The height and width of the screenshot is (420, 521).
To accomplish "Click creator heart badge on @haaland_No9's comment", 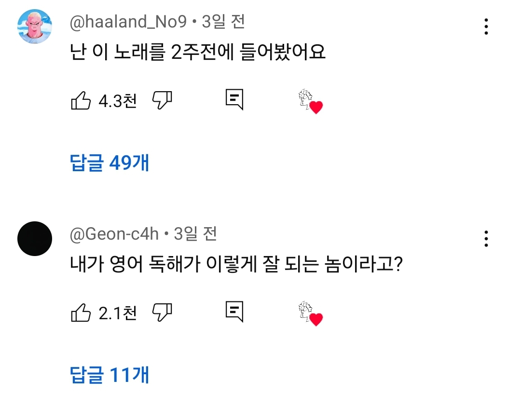I will point(310,102).
